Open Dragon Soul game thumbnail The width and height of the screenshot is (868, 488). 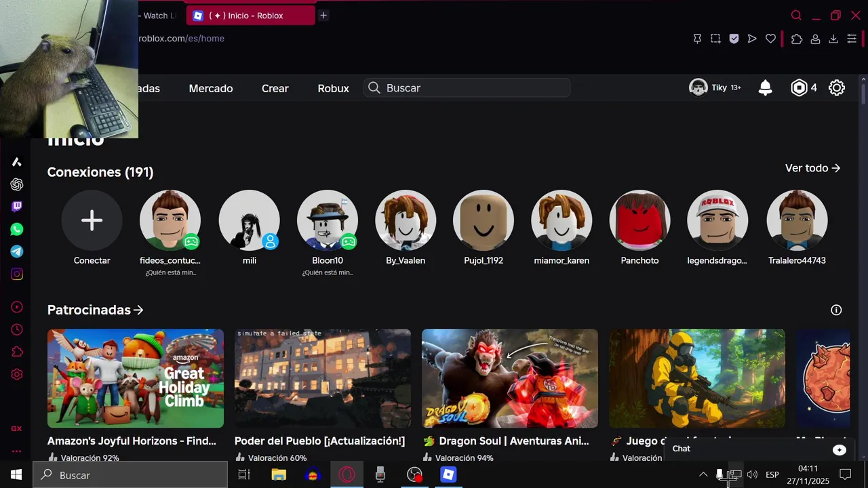coord(510,378)
